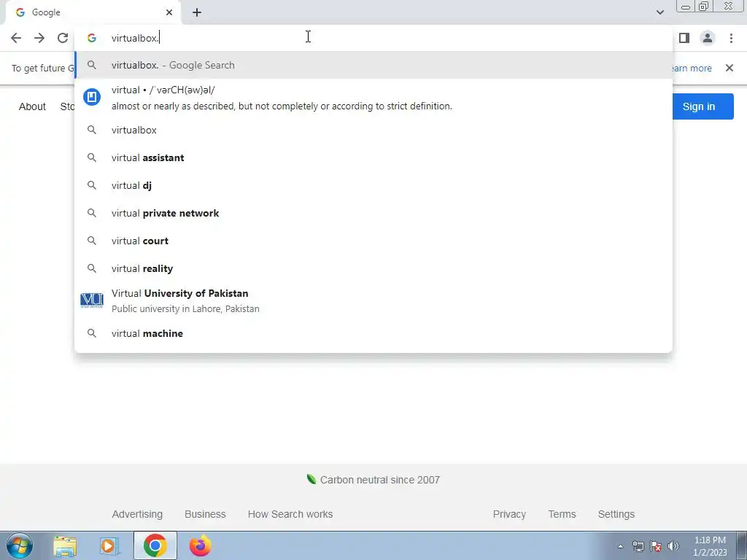Click the taskbar clock showing 1:18 PM

tap(710, 546)
